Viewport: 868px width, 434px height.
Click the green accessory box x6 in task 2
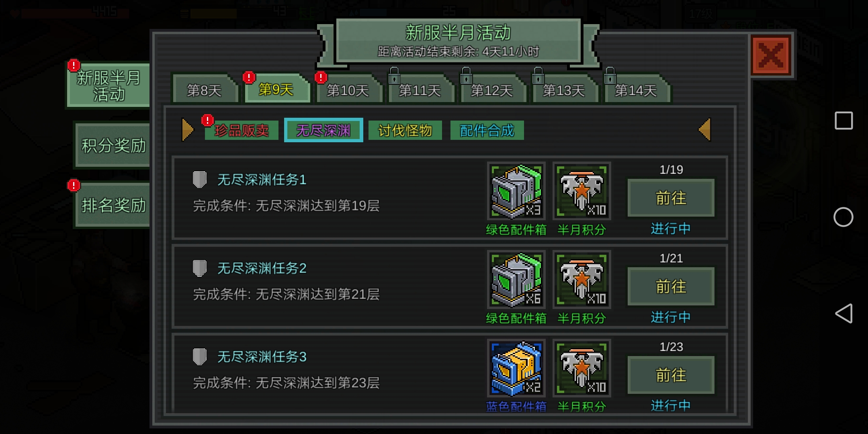click(x=516, y=280)
